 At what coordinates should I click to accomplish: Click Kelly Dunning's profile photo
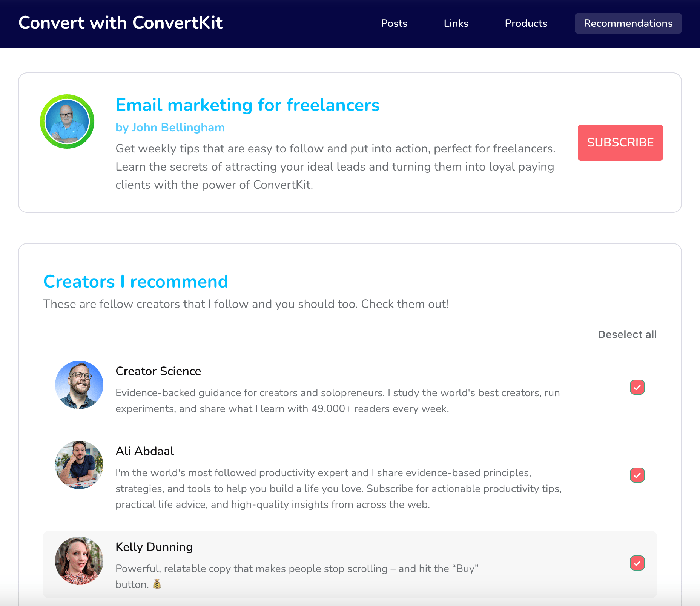tap(79, 561)
